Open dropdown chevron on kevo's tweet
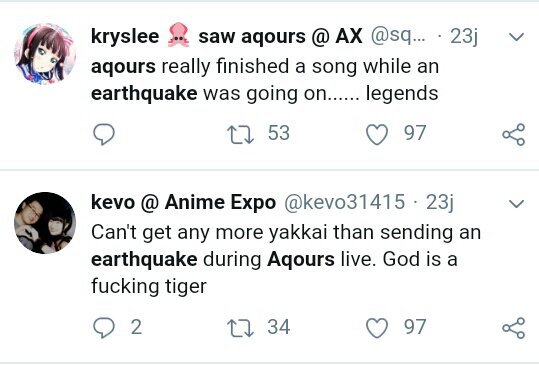The width and height of the screenshot is (539, 365). [516, 203]
